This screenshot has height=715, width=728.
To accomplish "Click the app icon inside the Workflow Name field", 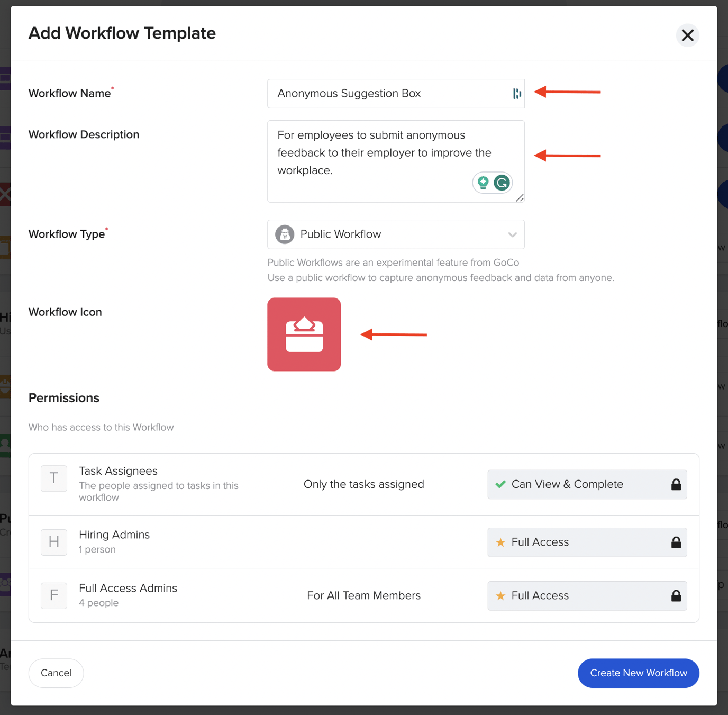I will point(516,93).
